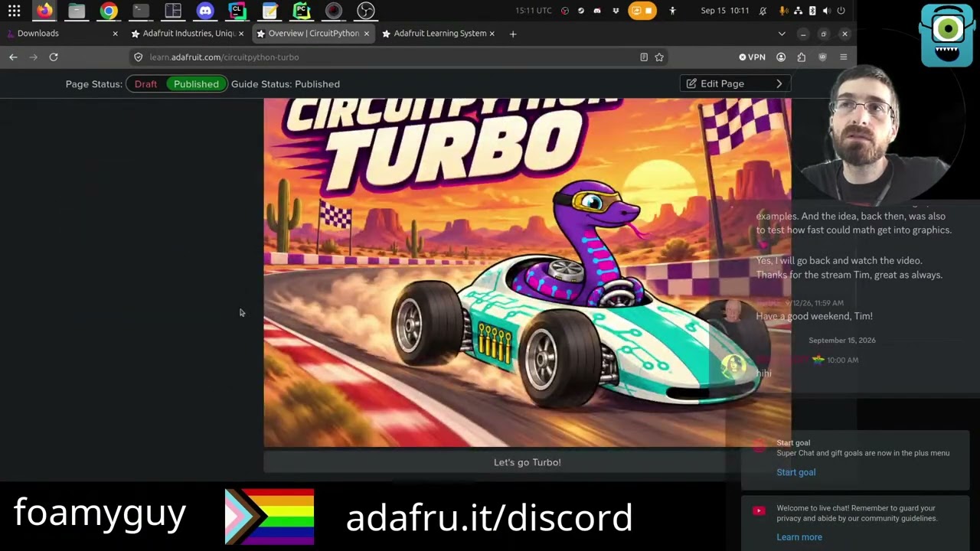The height and width of the screenshot is (551, 980).
Task: Open the accessibility menu icon
Action: pos(672,11)
